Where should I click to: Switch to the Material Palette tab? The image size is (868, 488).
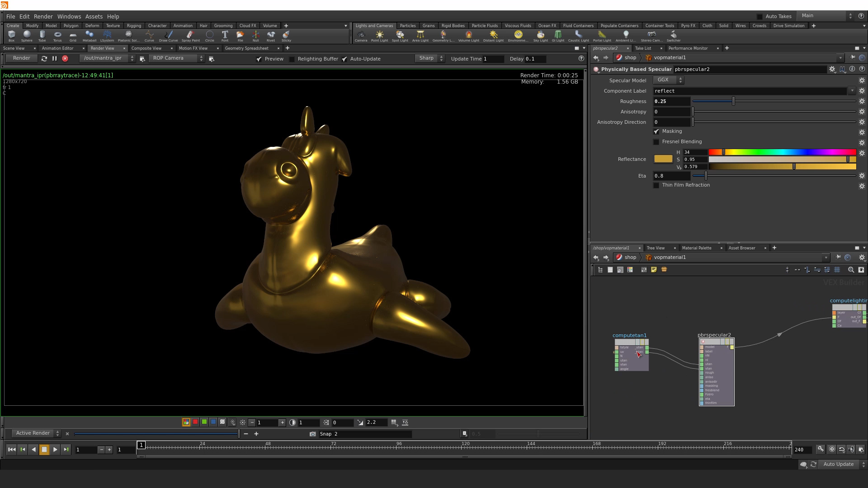(x=696, y=248)
